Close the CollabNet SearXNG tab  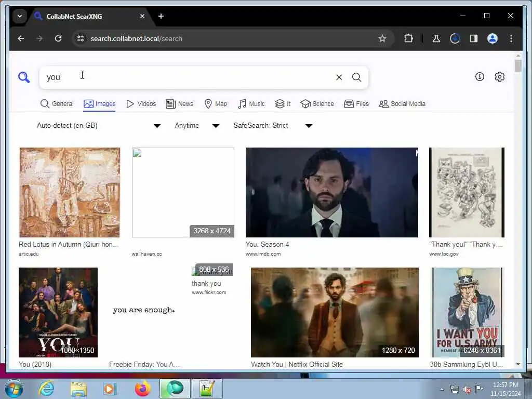pyautogui.click(x=142, y=16)
